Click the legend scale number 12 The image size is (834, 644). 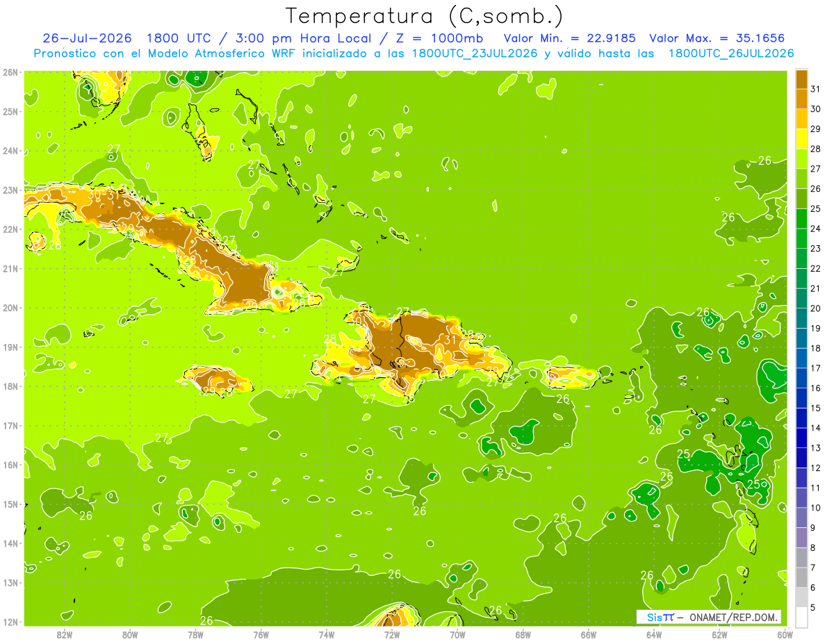coord(815,468)
